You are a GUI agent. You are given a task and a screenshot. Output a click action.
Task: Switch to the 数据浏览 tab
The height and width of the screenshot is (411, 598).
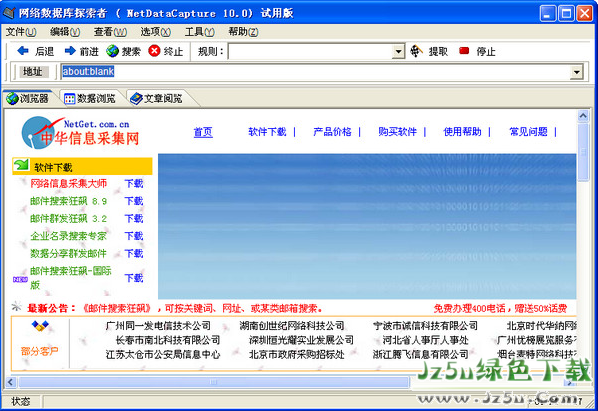(x=90, y=99)
